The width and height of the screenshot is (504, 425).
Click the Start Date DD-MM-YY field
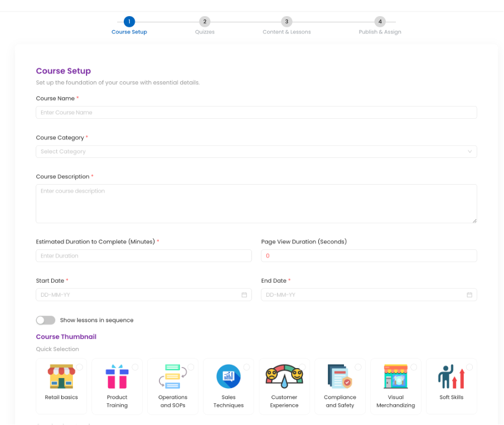144,295
